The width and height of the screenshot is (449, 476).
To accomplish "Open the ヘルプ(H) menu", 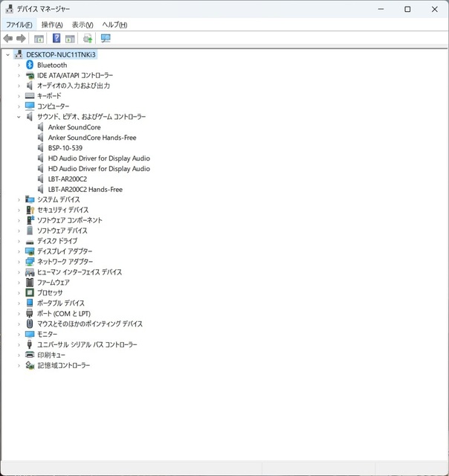I will pyautogui.click(x=114, y=25).
